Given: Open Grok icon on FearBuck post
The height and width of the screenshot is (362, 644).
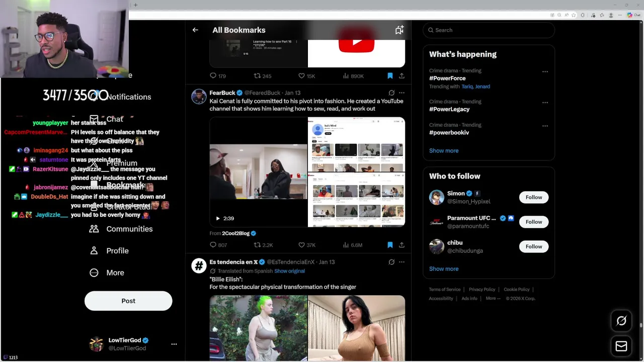Looking at the screenshot, I should tap(391, 93).
